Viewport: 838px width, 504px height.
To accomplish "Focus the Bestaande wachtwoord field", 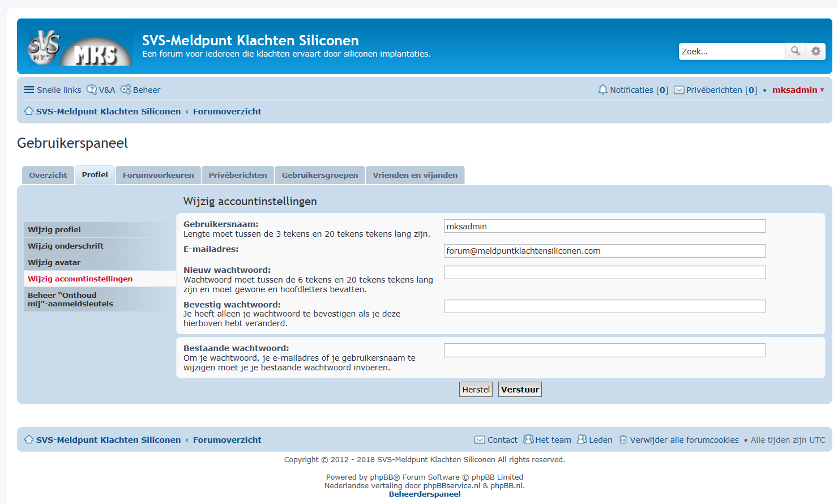I will coord(604,351).
